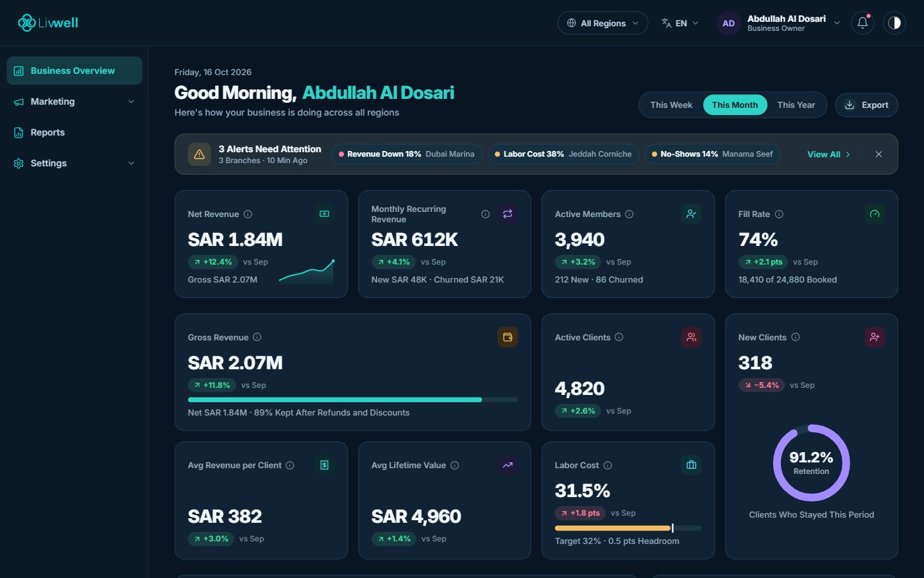The width and height of the screenshot is (924, 578).
Task: Expand the Settings sidebar section
Action: pyautogui.click(x=74, y=163)
